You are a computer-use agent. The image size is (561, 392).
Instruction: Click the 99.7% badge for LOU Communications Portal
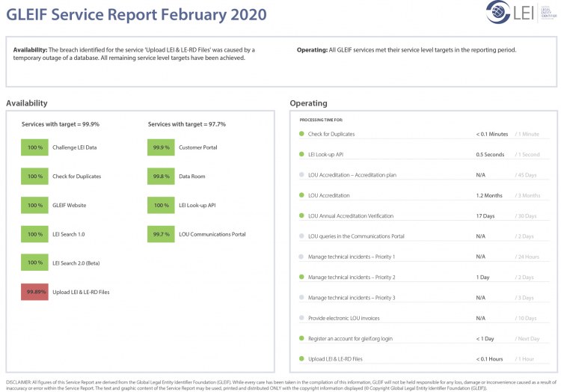(160, 234)
